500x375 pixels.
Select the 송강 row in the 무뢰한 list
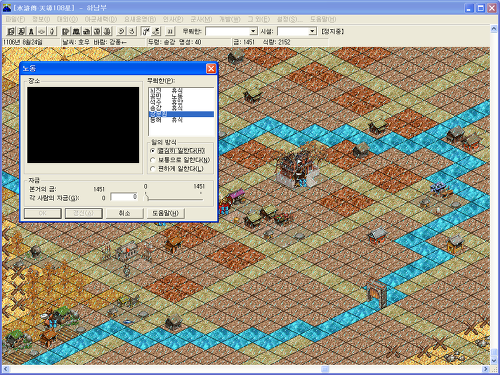(181, 108)
